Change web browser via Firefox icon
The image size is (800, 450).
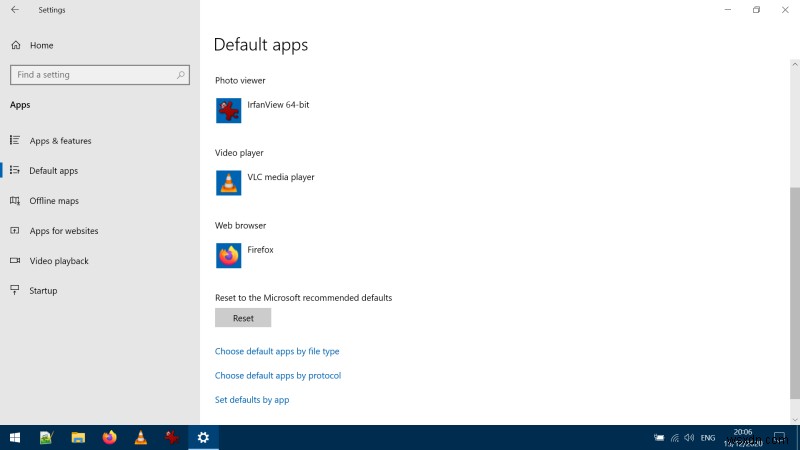pyautogui.click(x=229, y=256)
